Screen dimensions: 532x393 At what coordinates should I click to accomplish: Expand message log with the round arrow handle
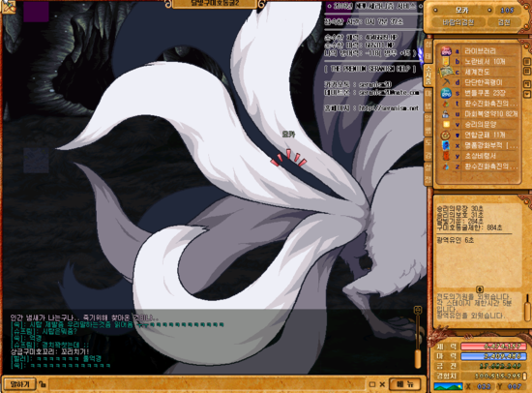480,289
